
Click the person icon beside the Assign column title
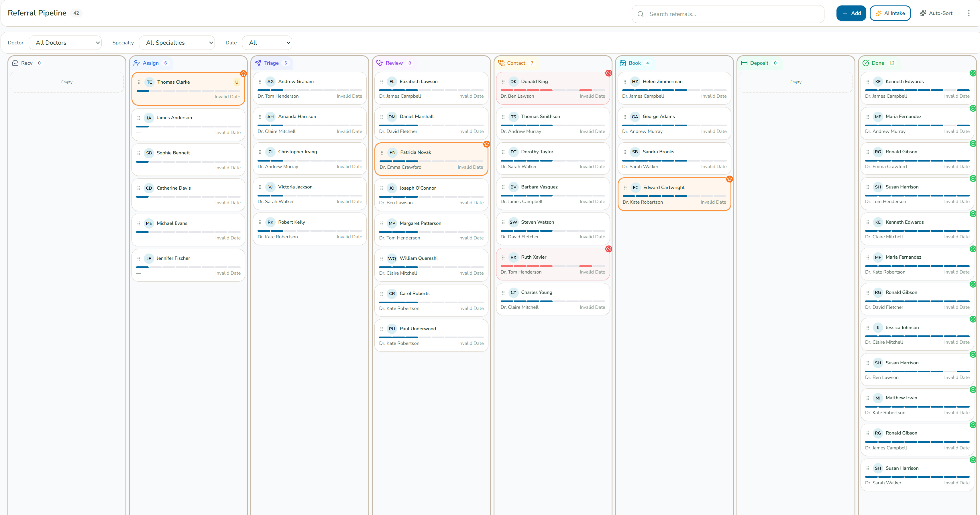[x=137, y=63]
